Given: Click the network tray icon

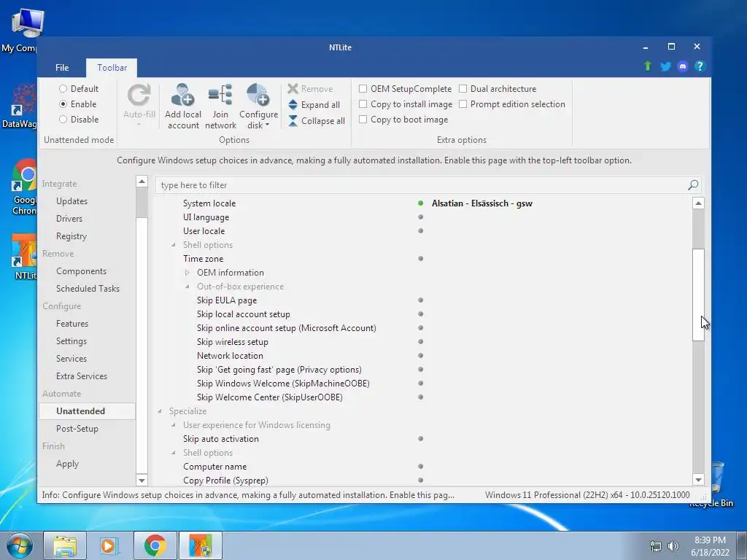Looking at the screenshot, I should tap(656, 546).
